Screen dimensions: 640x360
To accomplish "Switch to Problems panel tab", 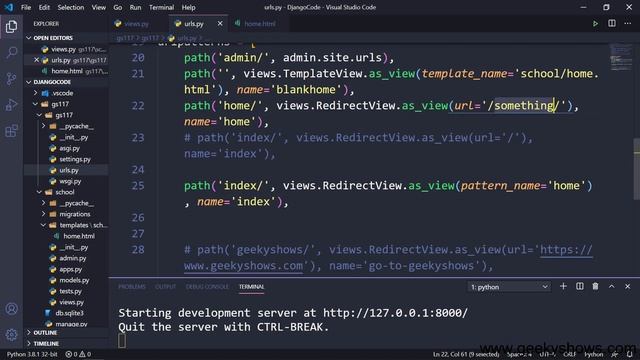I will click(x=132, y=287).
